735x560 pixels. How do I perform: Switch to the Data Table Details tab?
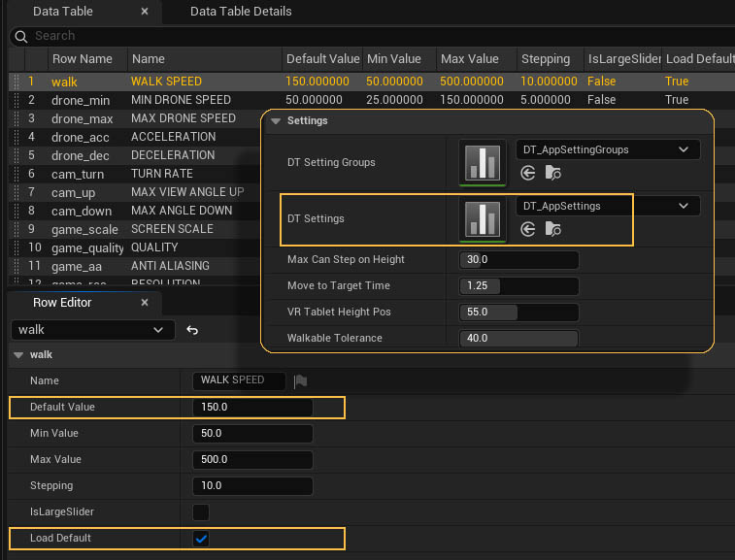point(241,12)
